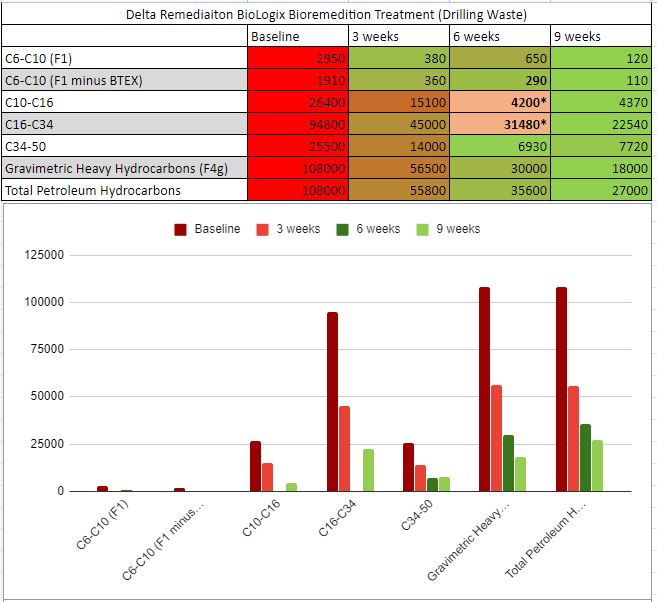Viewport: 657px width, 602px height.
Task: Select the bold cell with value 290
Action: coord(500,80)
